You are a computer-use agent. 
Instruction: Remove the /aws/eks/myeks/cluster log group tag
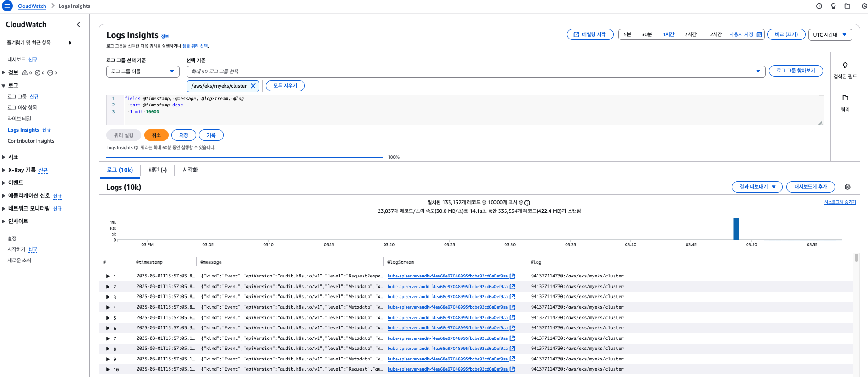pyautogui.click(x=253, y=86)
